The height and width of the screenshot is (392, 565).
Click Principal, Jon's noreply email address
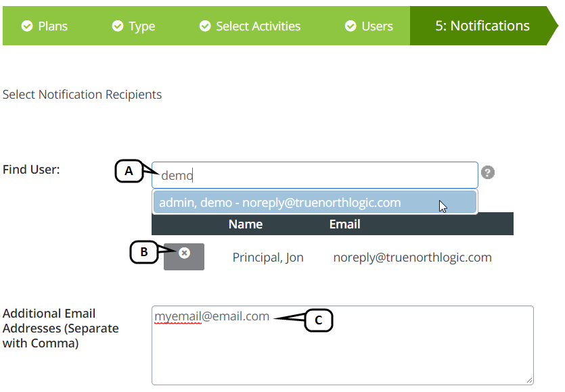click(412, 258)
